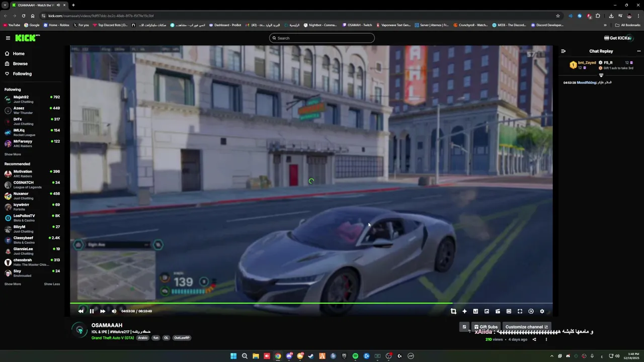Click the OL tag

[167, 338]
